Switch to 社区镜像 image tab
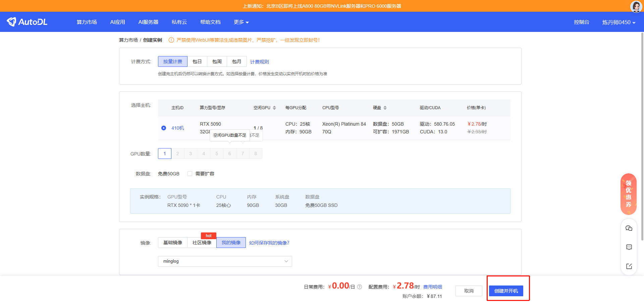The height and width of the screenshot is (306, 644). pyautogui.click(x=202, y=243)
